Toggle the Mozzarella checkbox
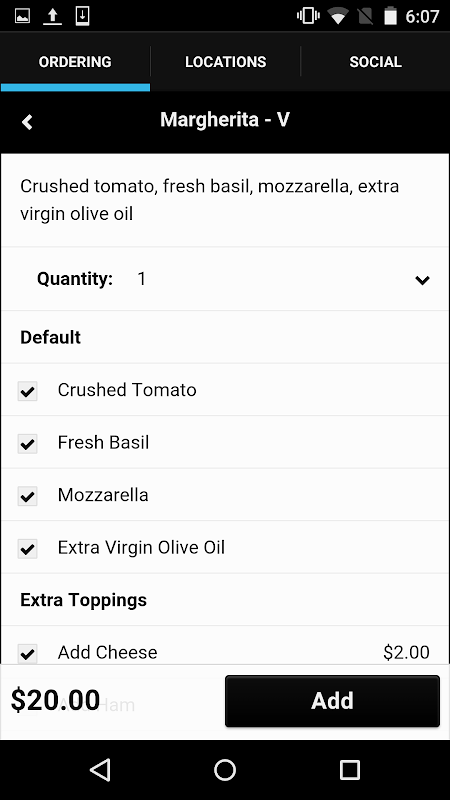 point(28,496)
